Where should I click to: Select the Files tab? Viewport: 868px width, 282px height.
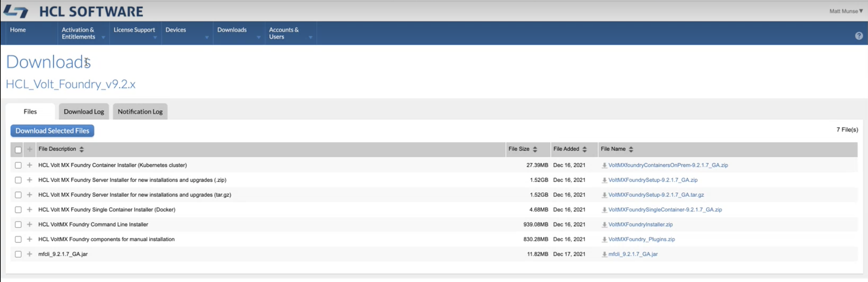point(30,111)
